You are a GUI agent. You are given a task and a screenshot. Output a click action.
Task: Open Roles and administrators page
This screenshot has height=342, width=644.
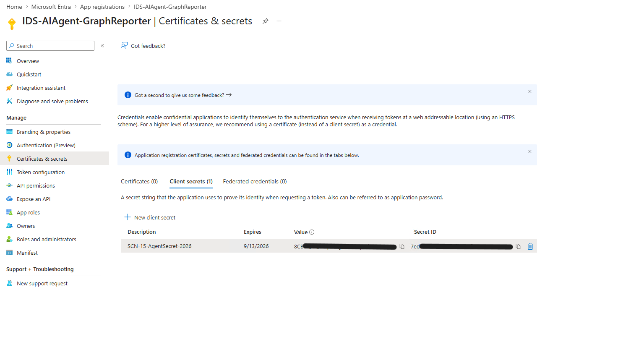coord(47,239)
